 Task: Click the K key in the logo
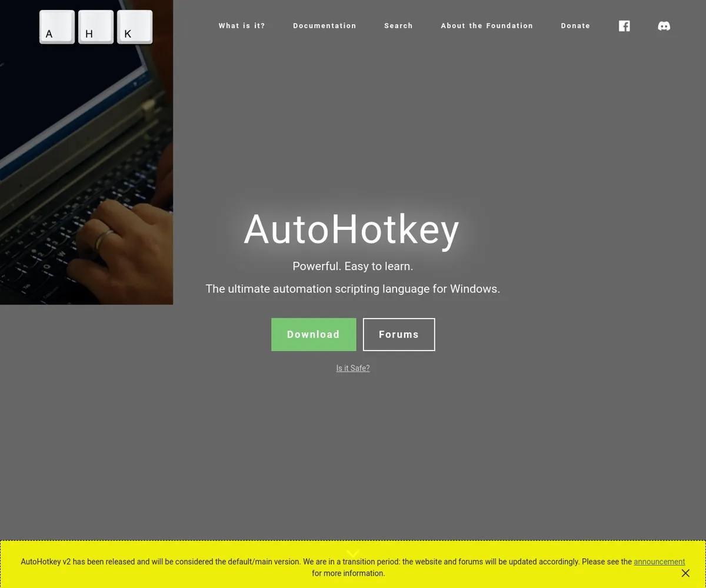pos(135,27)
